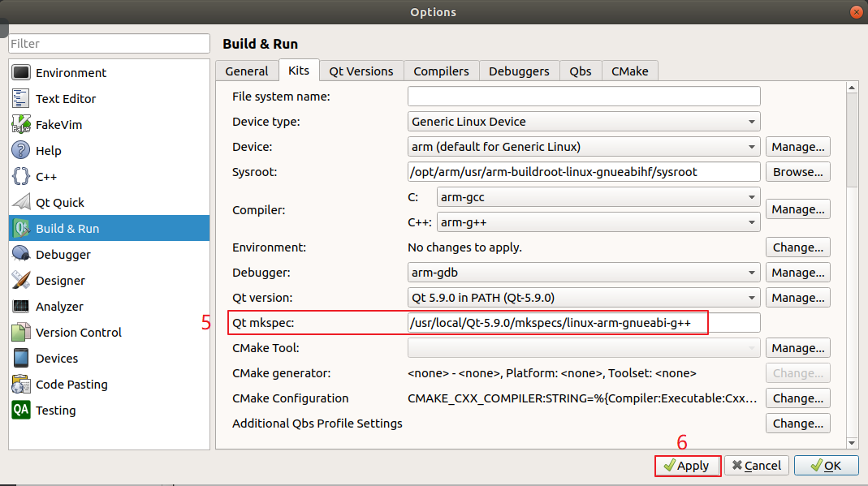Switch to the CMake tab
Image resolution: width=868 pixels, height=486 pixels.
(x=630, y=71)
